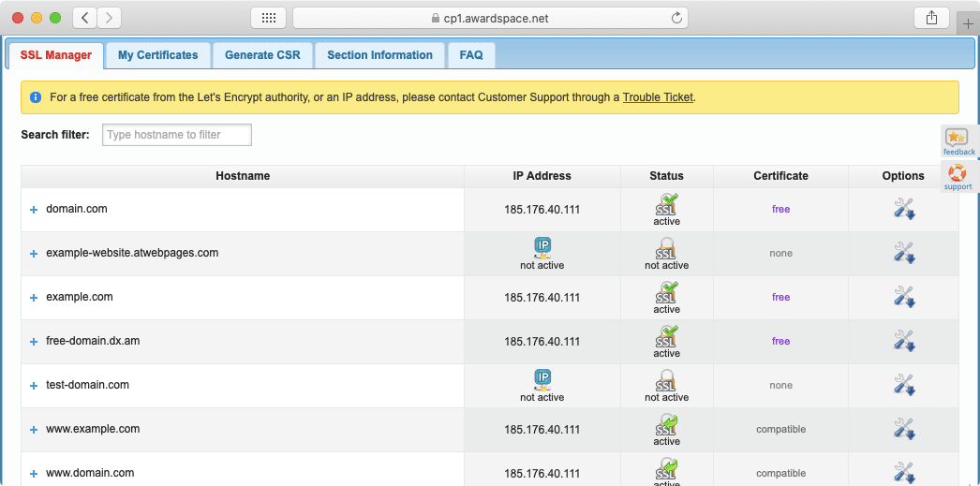Focus the hostname search filter field
980x486 pixels.
(177, 135)
